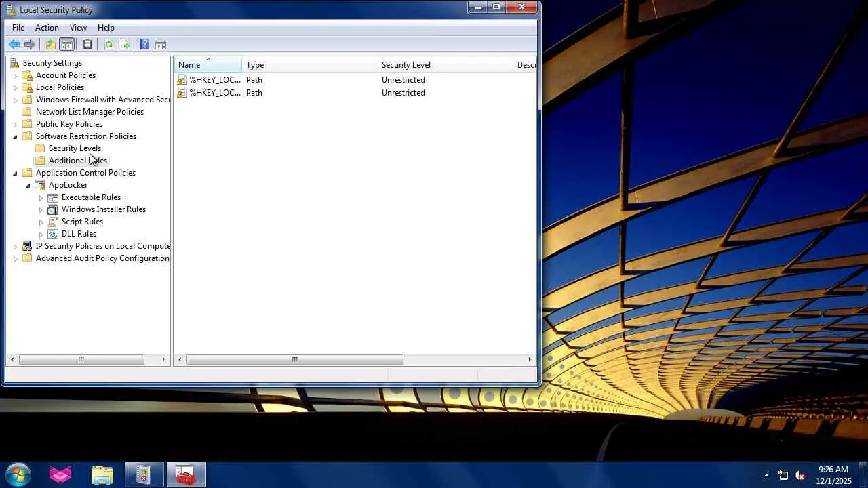Refresh the view with the green refresh icon
The image size is (868, 488).
(x=108, y=45)
